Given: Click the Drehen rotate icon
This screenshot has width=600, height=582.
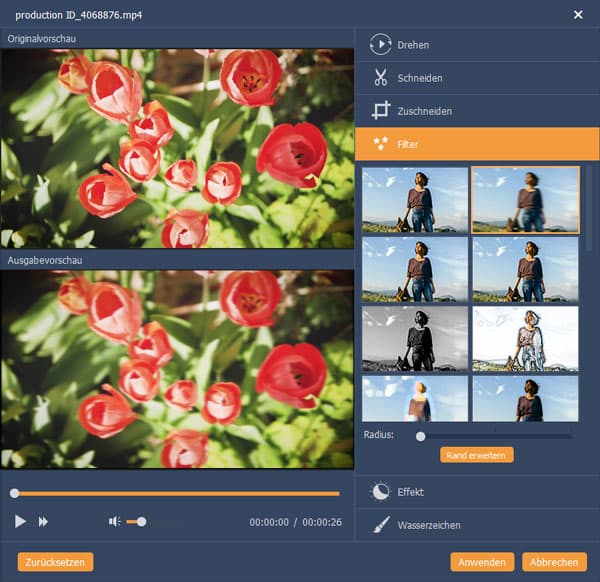Looking at the screenshot, I should 380,44.
